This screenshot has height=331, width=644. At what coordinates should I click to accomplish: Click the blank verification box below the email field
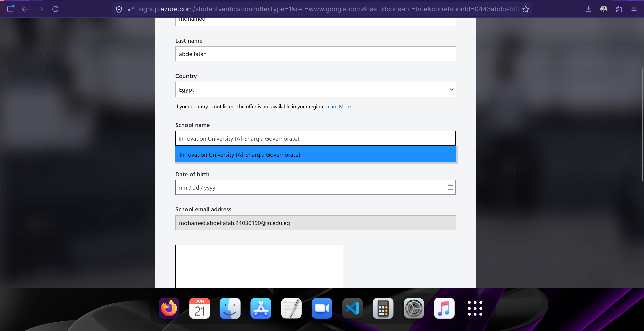pyautogui.click(x=259, y=266)
